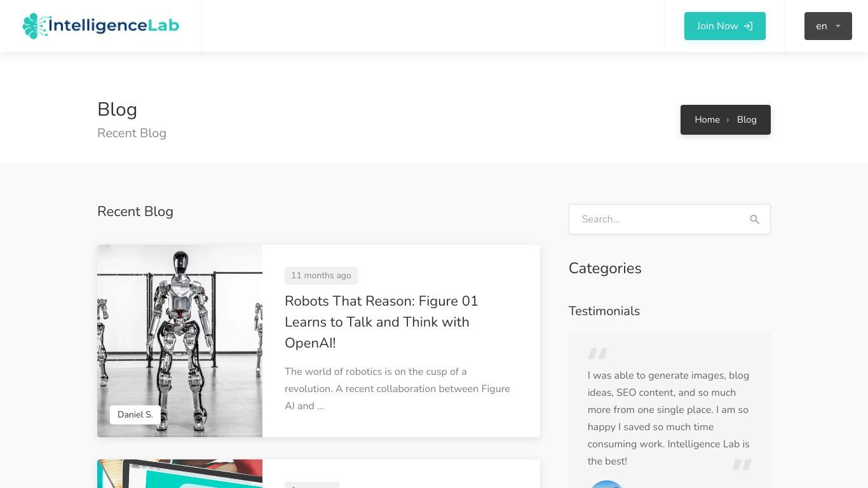Click the Blog breadcrumb link
Screen dimensions: 868x488
(747, 119)
